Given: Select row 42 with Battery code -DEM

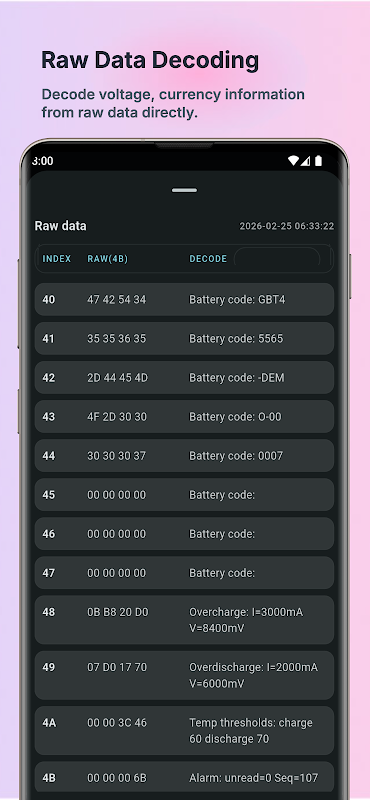Looking at the screenshot, I should [184, 378].
